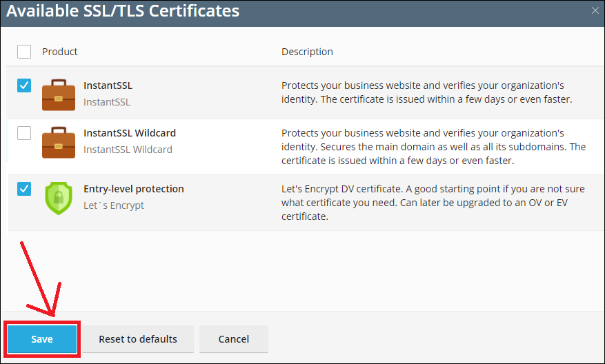
Task: Close the Available SSL/TLS Certificates dialog
Action: [x=595, y=10]
